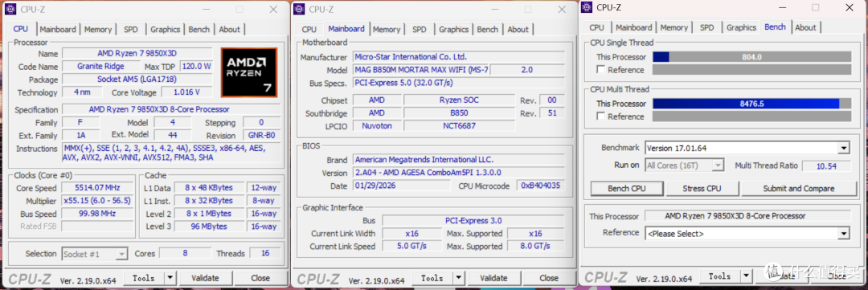
Task: Switch to CPU tab in the right window
Action: [x=596, y=27]
